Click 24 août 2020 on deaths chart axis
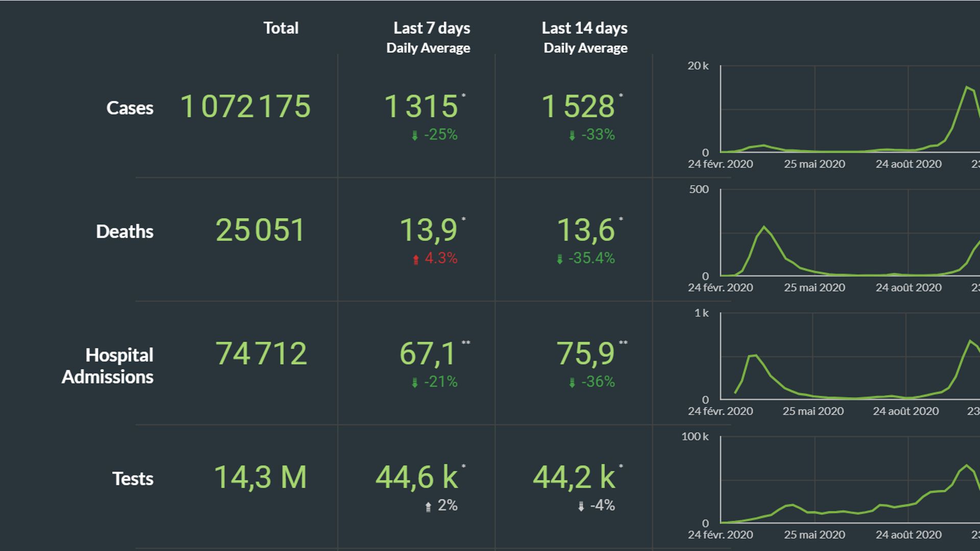 click(909, 288)
